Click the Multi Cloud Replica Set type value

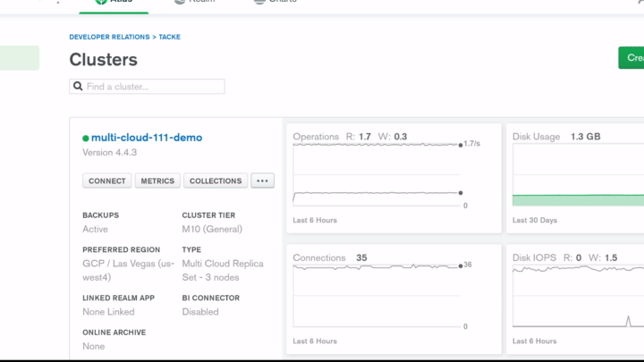[x=223, y=271]
